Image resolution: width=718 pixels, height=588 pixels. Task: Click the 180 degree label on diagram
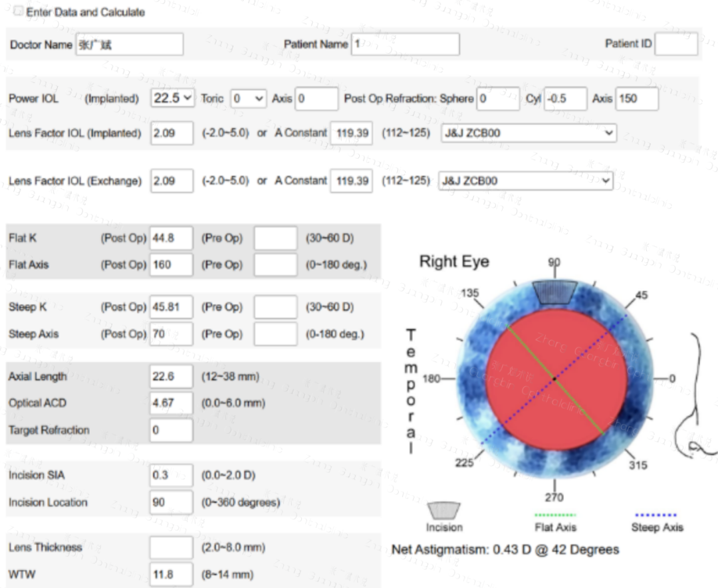[x=431, y=379]
